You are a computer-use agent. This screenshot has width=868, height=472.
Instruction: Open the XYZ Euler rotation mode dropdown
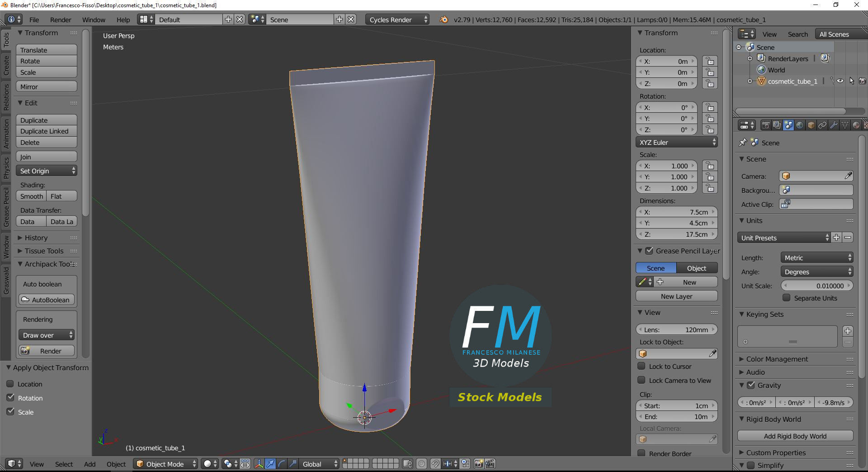point(676,142)
